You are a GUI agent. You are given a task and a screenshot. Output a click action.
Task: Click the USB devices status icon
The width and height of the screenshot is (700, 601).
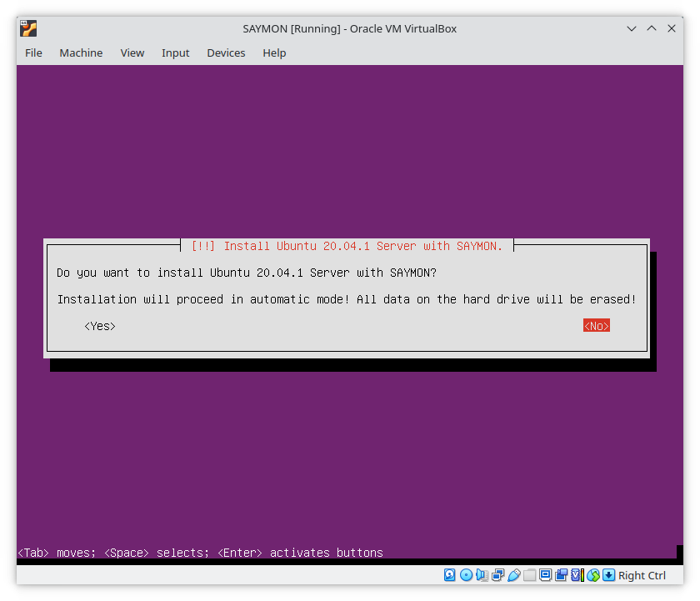pyautogui.click(x=514, y=575)
